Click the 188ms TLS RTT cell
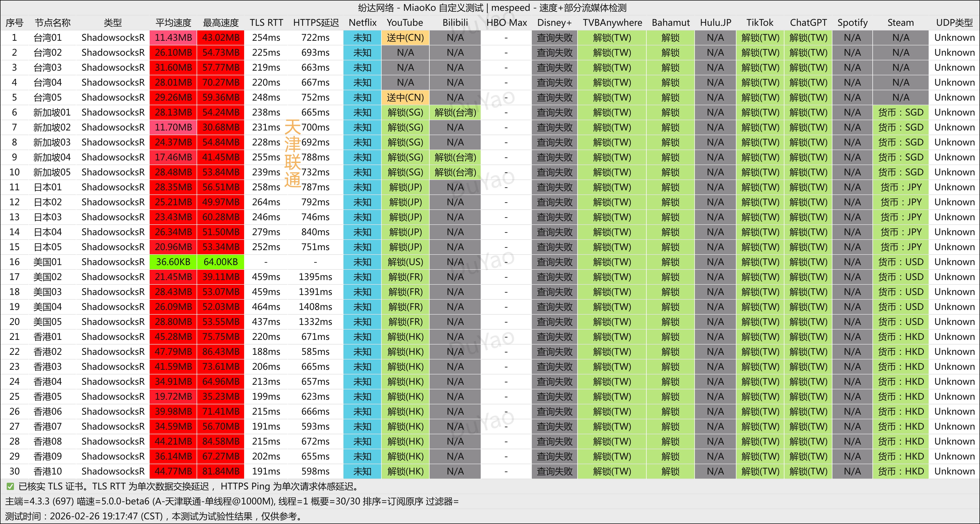980x524 pixels. point(266,352)
